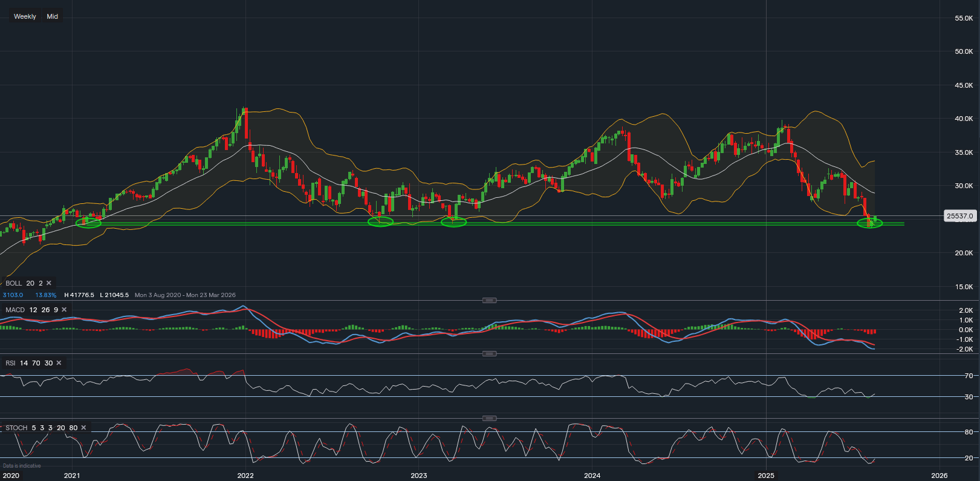The height and width of the screenshot is (481, 980).
Task: Click the MACD indicator name label
Action: point(15,310)
